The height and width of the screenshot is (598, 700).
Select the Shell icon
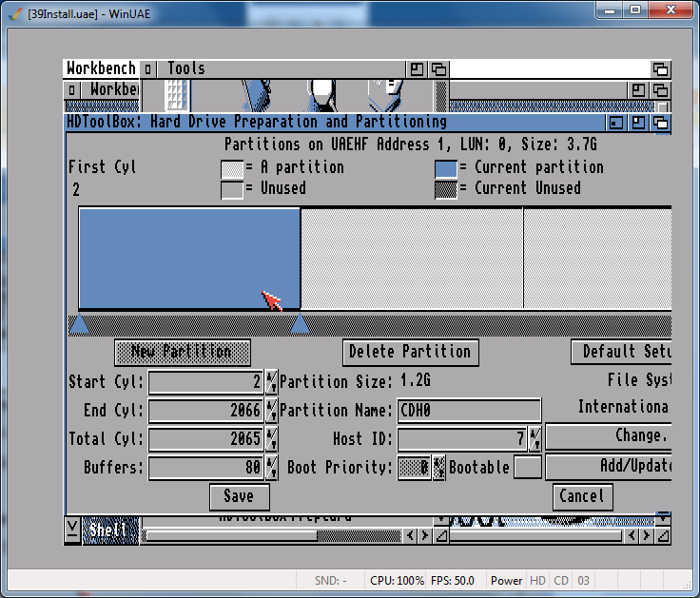[x=110, y=530]
